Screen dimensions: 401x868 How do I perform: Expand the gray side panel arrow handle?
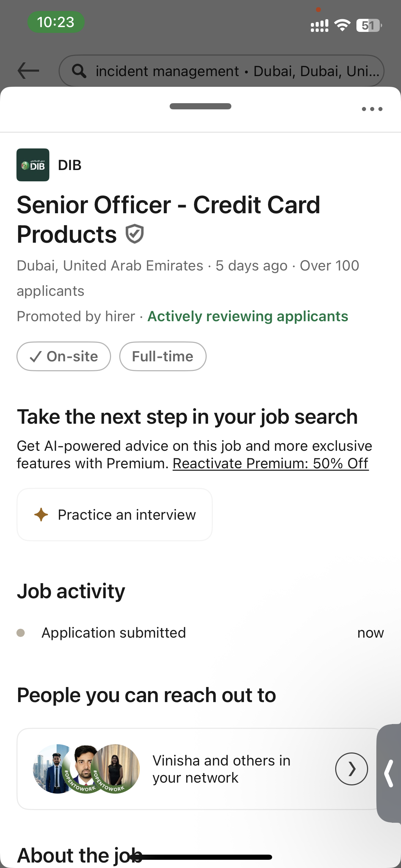389,773
